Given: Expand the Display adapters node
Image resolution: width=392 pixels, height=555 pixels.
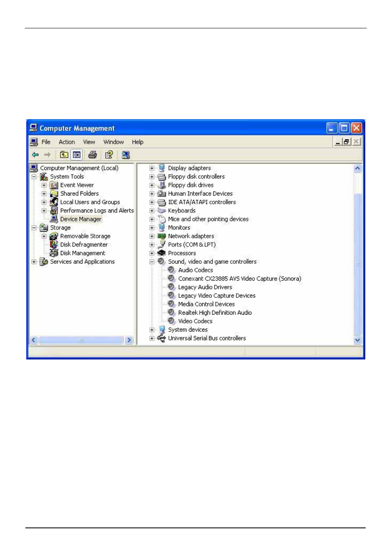Looking at the screenshot, I should pos(152,168).
